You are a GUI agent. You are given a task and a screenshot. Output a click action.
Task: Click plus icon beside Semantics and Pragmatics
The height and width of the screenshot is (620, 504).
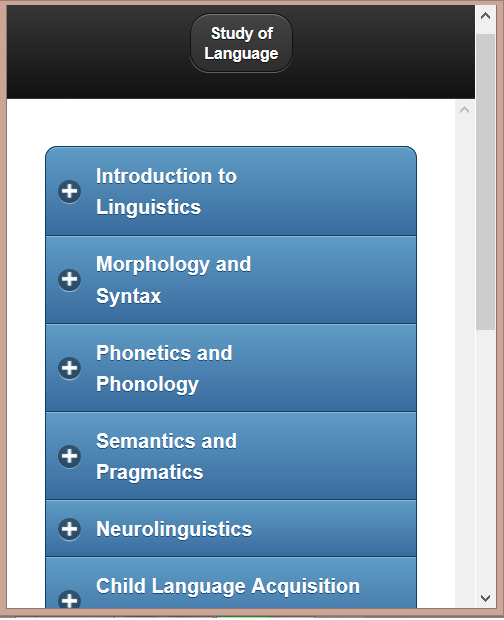(x=70, y=456)
